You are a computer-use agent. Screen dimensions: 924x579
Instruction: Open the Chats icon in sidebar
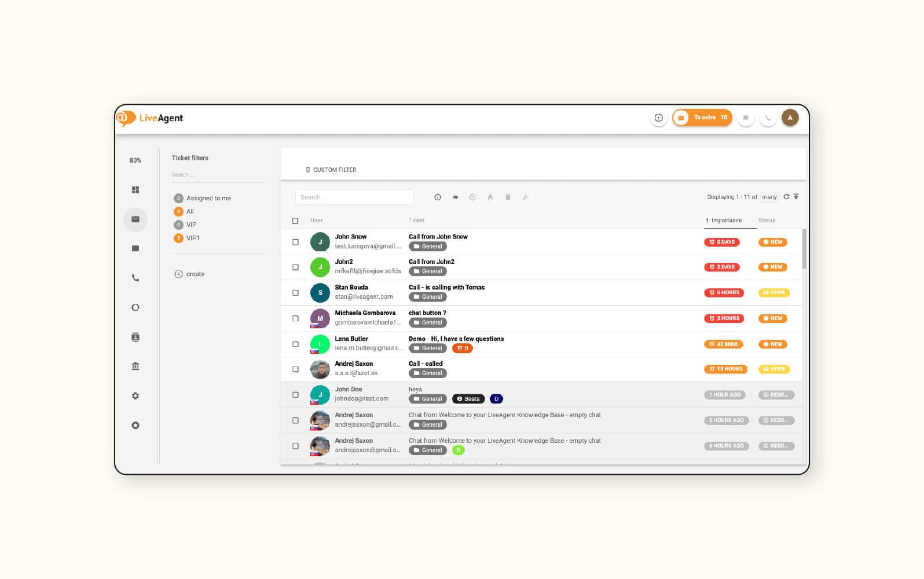pyautogui.click(x=135, y=248)
